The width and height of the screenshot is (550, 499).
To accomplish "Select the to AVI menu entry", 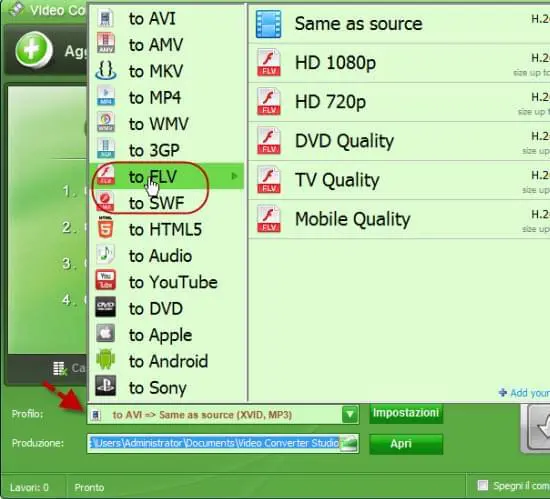I will click(167, 18).
